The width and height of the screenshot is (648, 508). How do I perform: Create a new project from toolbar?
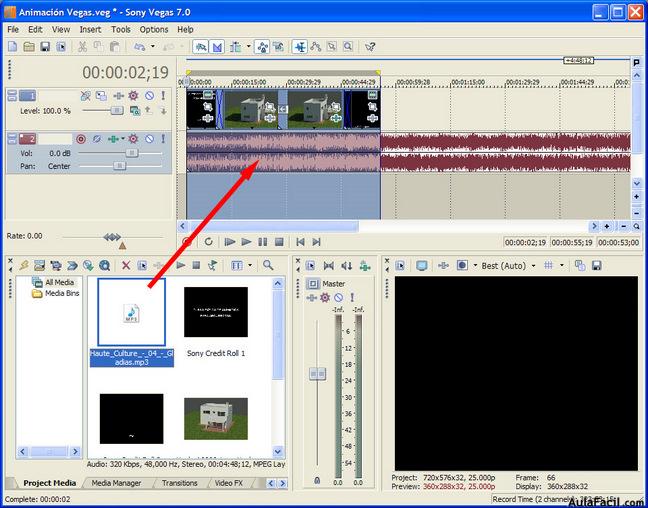click(13, 47)
